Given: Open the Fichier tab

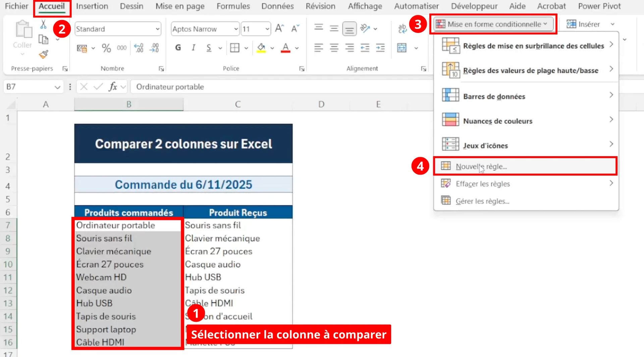Looking at the screenshot, I should coord(17,6).
